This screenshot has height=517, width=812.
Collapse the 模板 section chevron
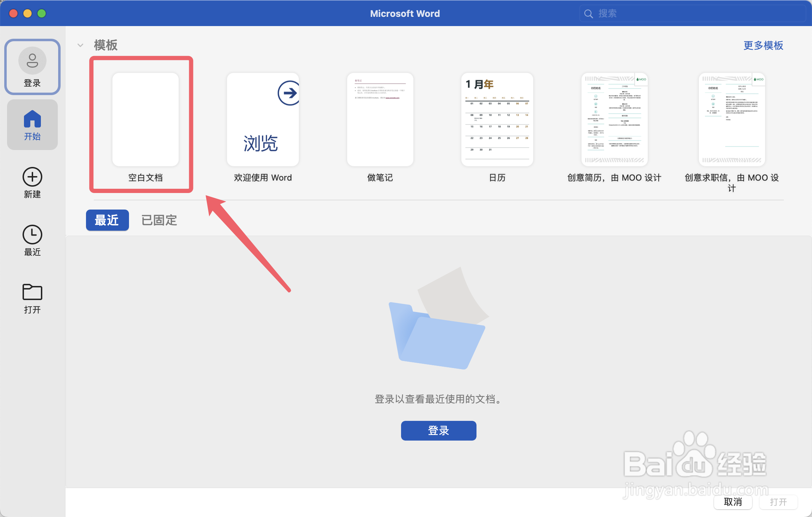[80, 45]
